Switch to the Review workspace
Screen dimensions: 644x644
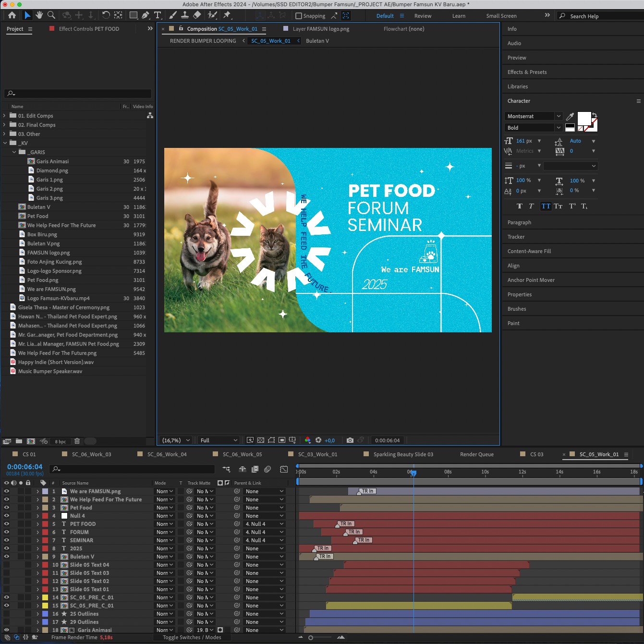click(x=423, y=16)
